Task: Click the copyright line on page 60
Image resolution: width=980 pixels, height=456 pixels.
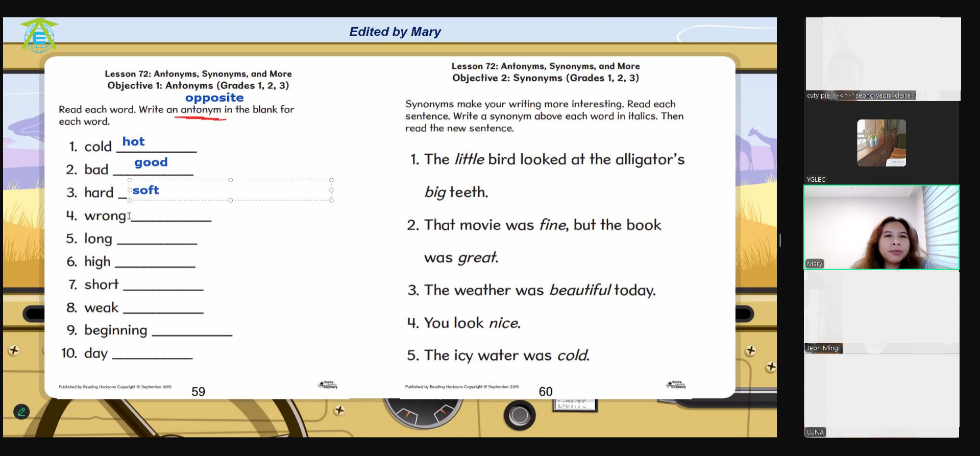Action: coord(462,387)
